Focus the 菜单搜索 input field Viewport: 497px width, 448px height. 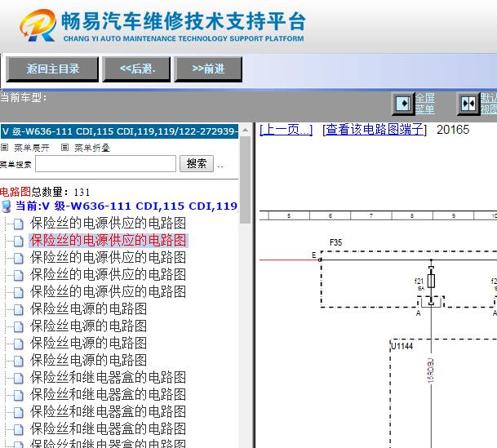pyautogui.click(x=105, y=164)
